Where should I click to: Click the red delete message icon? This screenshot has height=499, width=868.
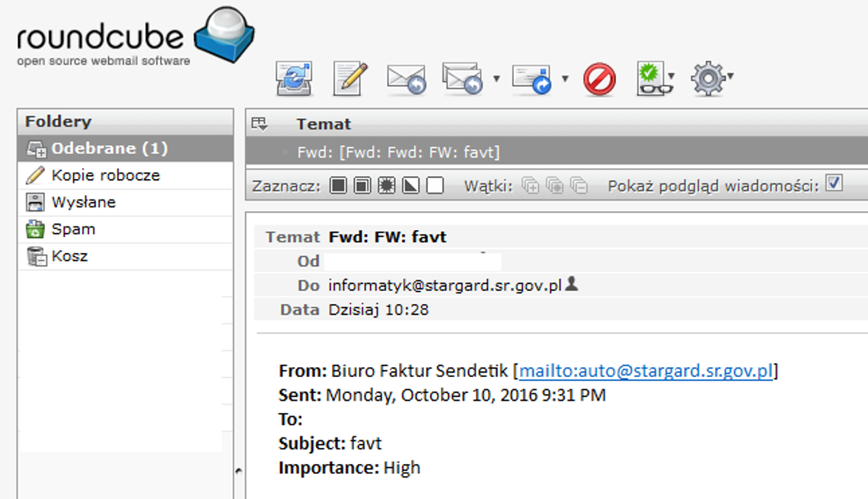click(599, 78)
